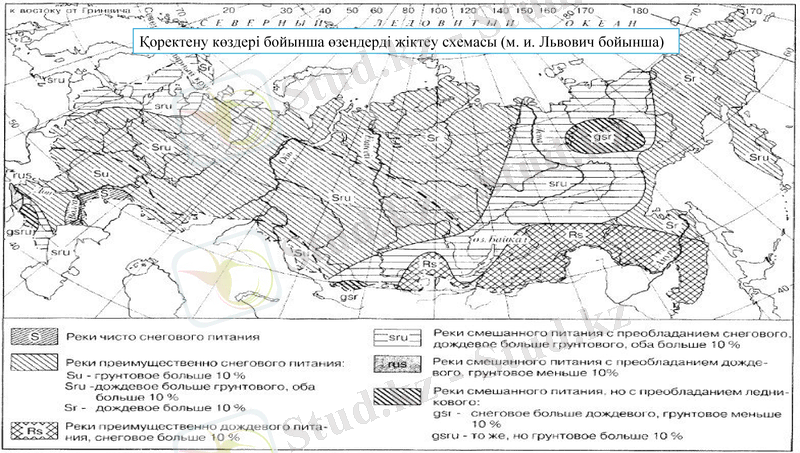Click the map title text box
Screen dimensions: 800x453
(406, 40)
